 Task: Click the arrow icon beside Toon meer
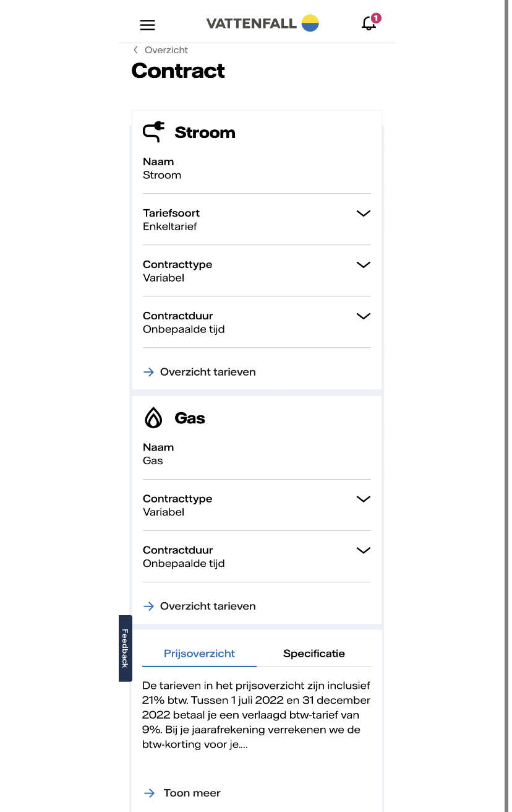coord(148,793)
